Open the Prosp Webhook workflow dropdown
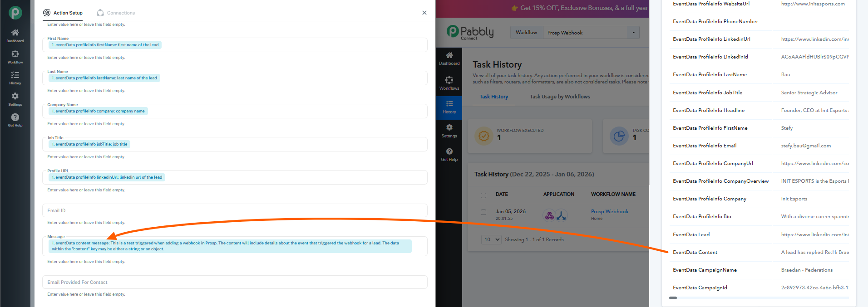This screenshot has width=868, height=307. coord(591,33)
